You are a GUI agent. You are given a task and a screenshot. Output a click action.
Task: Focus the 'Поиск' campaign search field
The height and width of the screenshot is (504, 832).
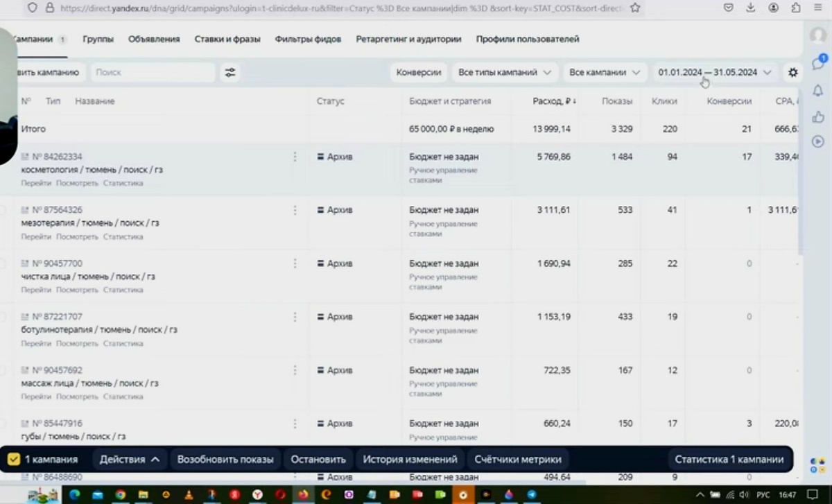click(153, 72)
